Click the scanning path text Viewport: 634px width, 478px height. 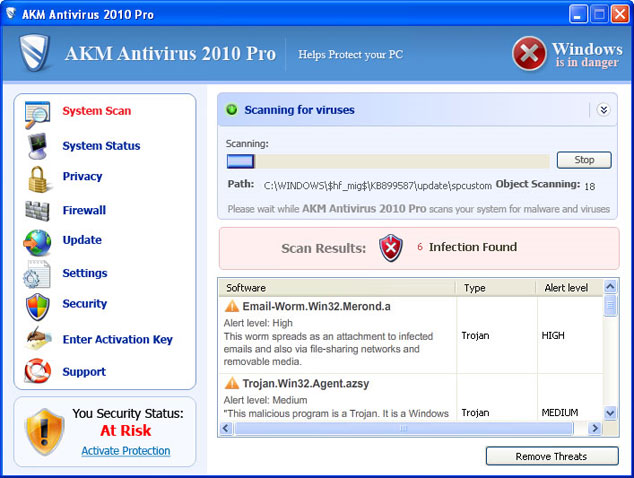[378, 186]
